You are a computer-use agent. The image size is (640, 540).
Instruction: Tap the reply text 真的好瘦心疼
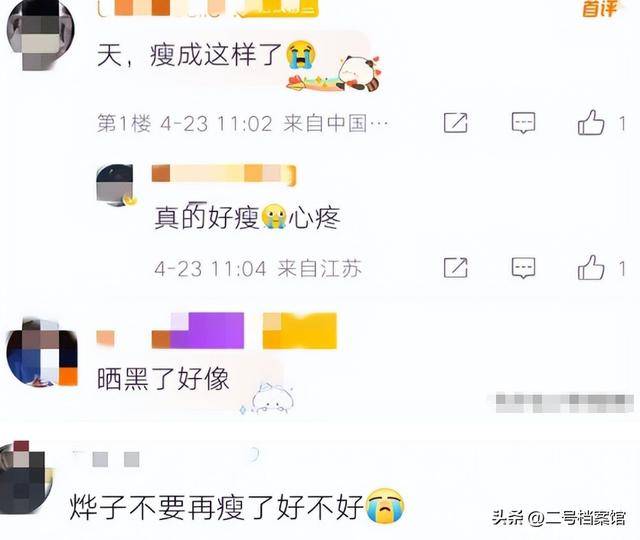pos(247,217)
